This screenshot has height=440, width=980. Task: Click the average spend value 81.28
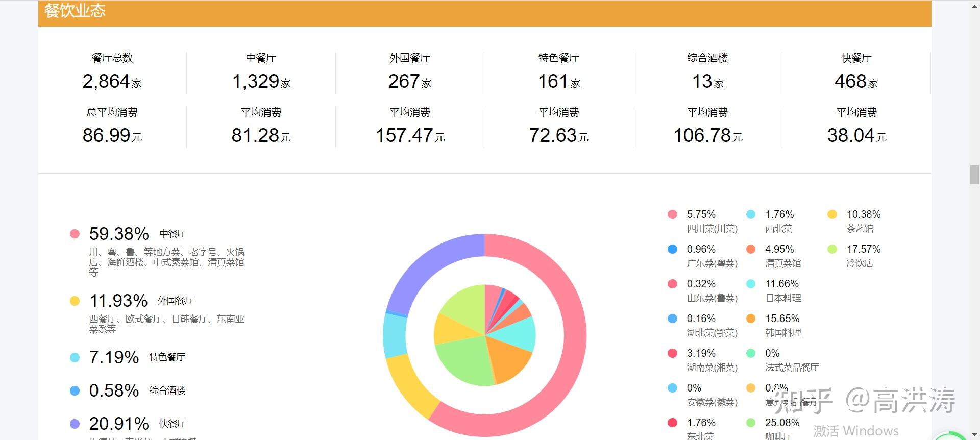tap(255, 135)
